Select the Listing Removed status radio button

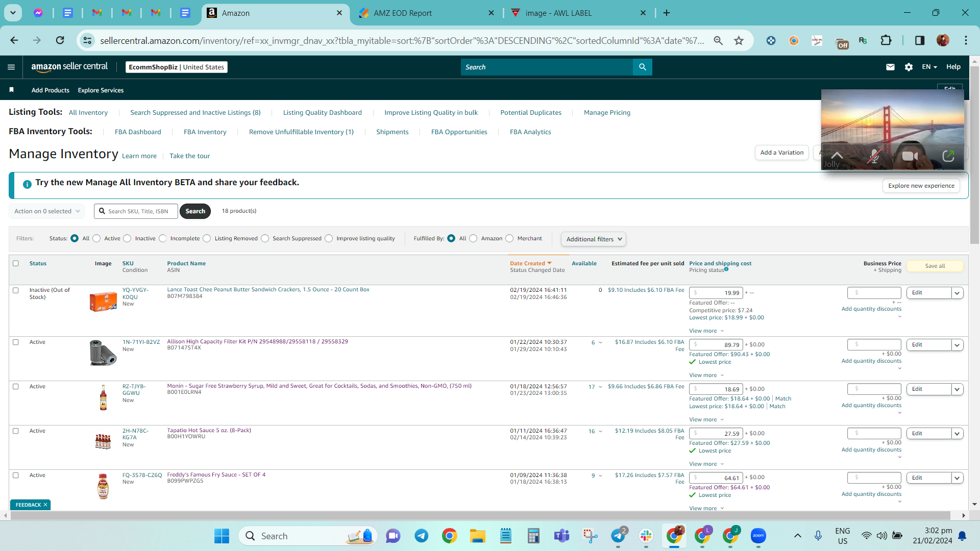pyautogui.click(x=207, y=238)
